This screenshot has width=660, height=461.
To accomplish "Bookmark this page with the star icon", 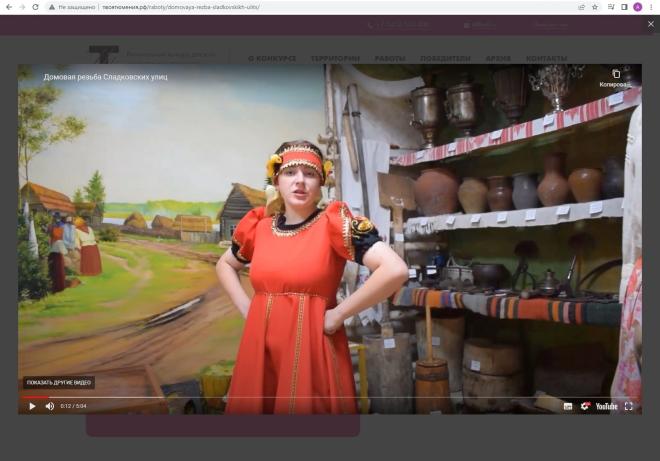I will (595, 7).
